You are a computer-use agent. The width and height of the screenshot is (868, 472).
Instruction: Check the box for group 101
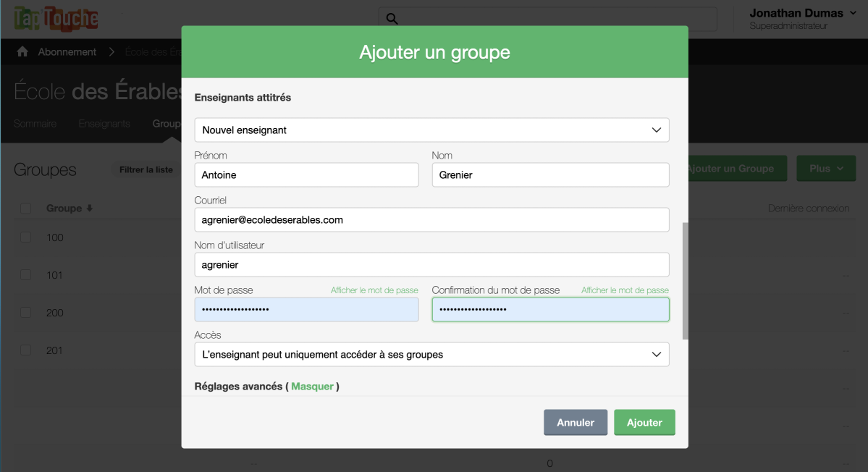click(x=25, y=275)
